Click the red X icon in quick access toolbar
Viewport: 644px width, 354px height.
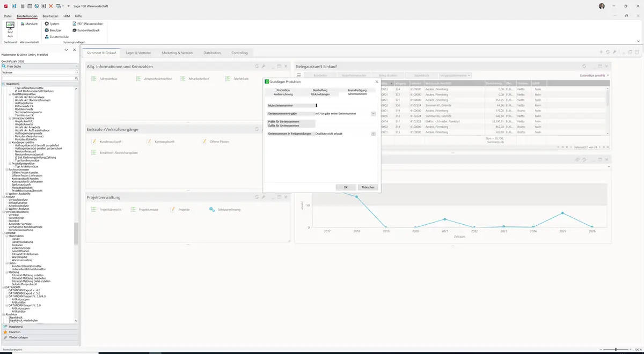(x=51, y=6)
